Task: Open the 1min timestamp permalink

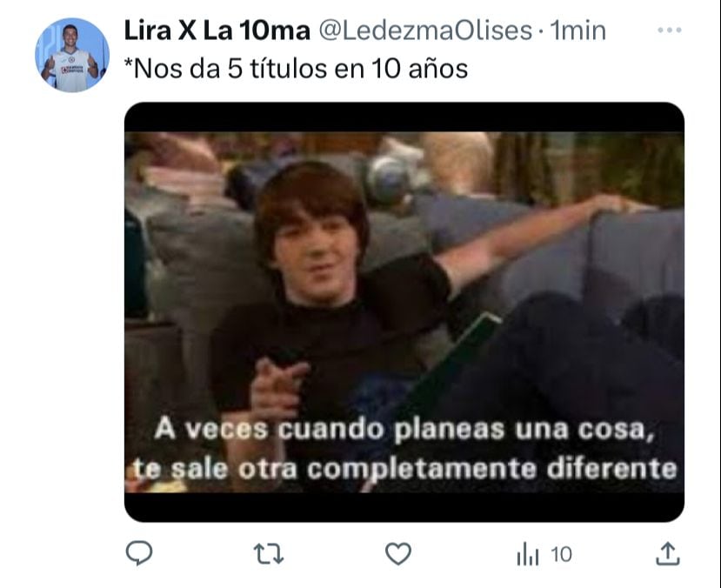Action: click(578, 30)
